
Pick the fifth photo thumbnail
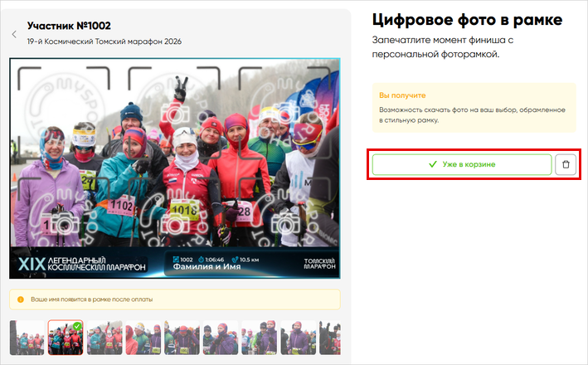(182, 338)
